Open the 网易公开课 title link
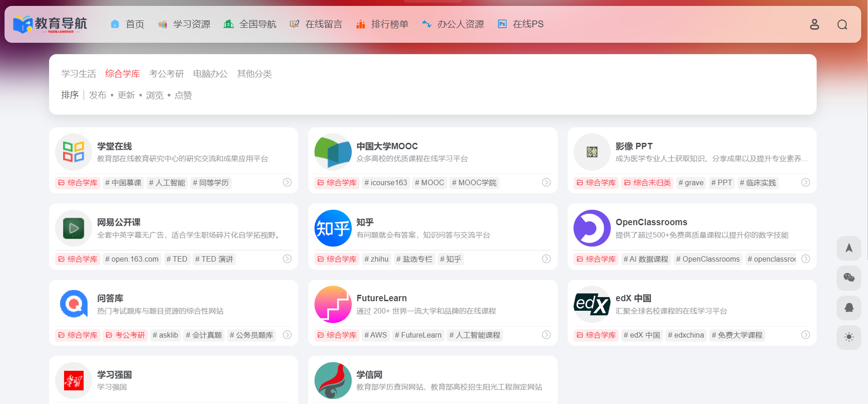Screen dimensions: 868x404 coord(119,222)
